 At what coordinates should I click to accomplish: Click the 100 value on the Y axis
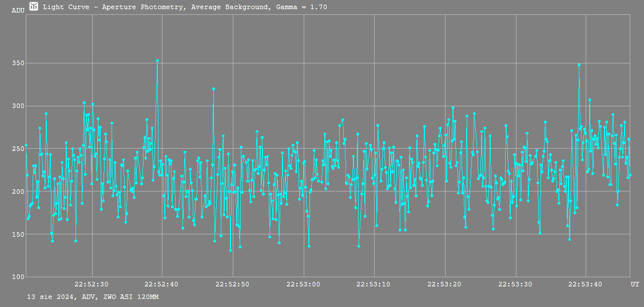18,277
